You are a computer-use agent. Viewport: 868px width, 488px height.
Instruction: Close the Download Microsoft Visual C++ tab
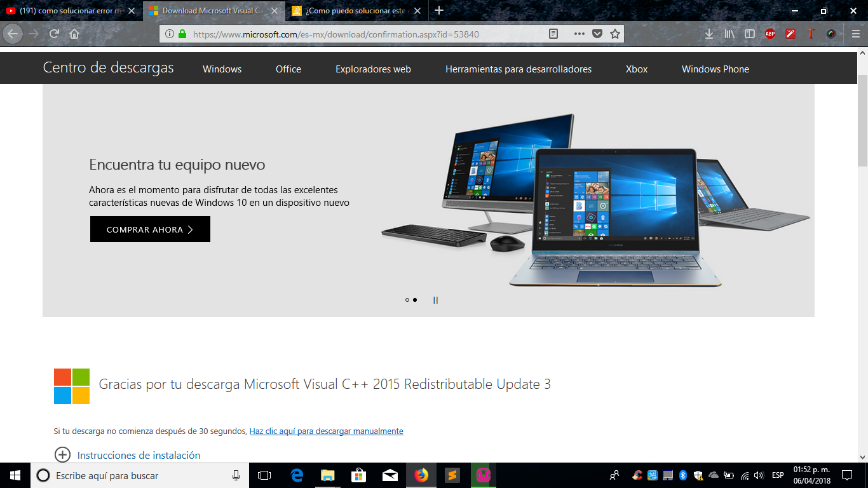coord(275,11)
